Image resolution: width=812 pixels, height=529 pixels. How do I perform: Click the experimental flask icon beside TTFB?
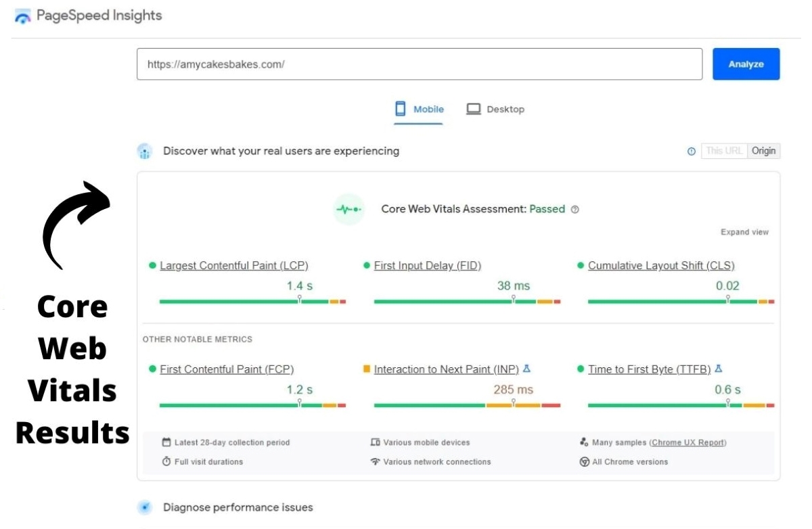point(719,369)
